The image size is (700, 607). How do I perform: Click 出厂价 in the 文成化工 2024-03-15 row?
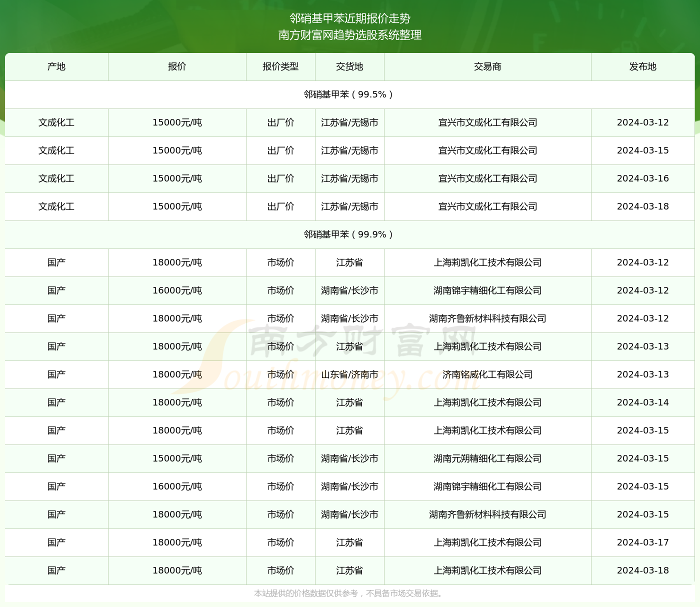coord(280,150)
